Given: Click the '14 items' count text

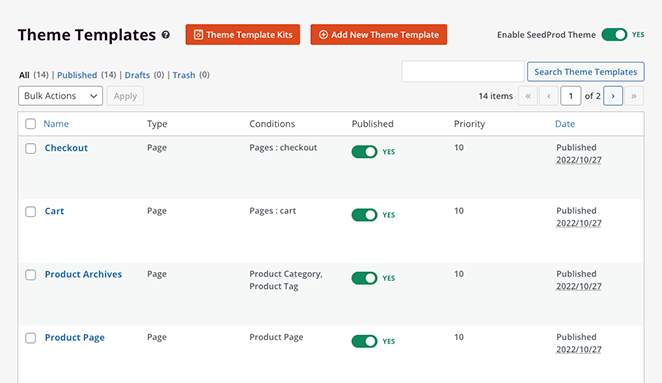Looking at the screenshot, I should click(x=496, y=96).
